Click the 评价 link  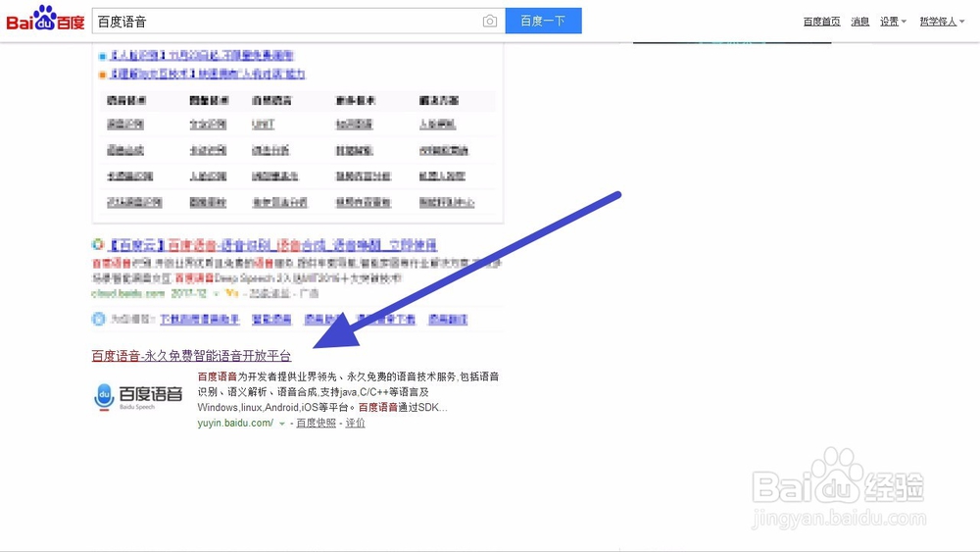tap(355, 424)
